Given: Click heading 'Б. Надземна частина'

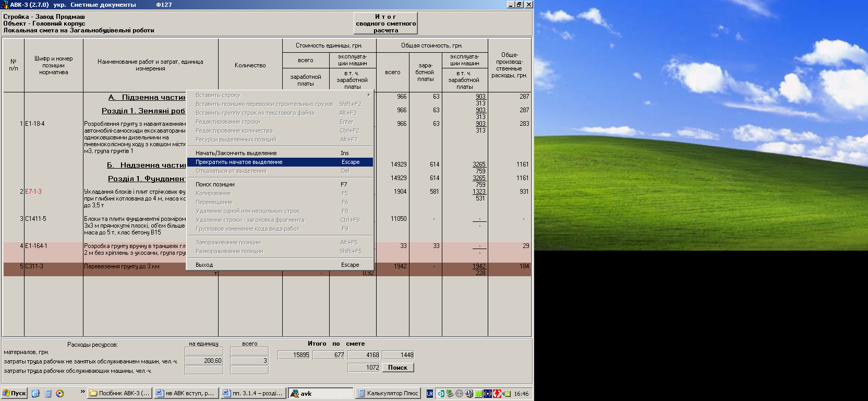Looking at the screenshot, I should (x=147, y=165).
